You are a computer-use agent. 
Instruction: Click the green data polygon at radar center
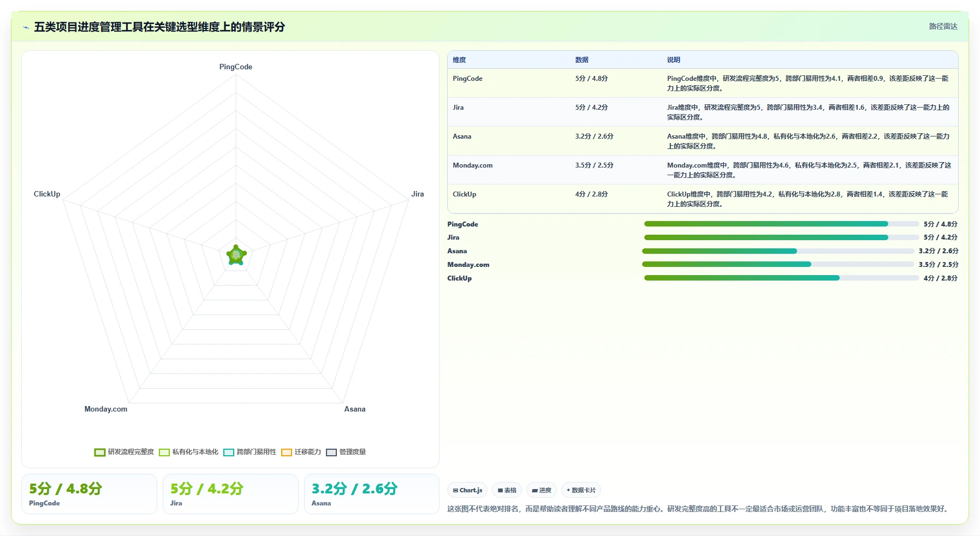tap(236, 255)
